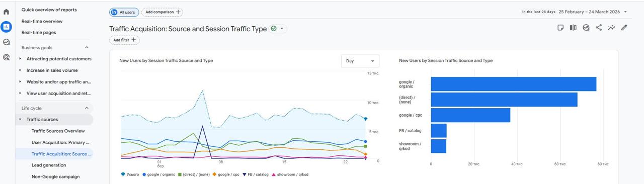Expand Increase in sales volume
The image size is (644, 184).
(20, 70)
